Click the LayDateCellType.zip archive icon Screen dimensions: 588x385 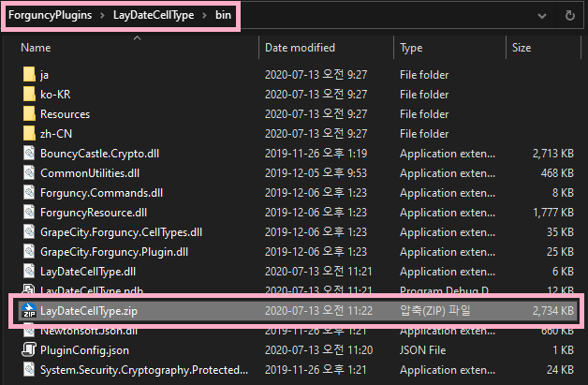pyautogui.click(x=28, y=310)
